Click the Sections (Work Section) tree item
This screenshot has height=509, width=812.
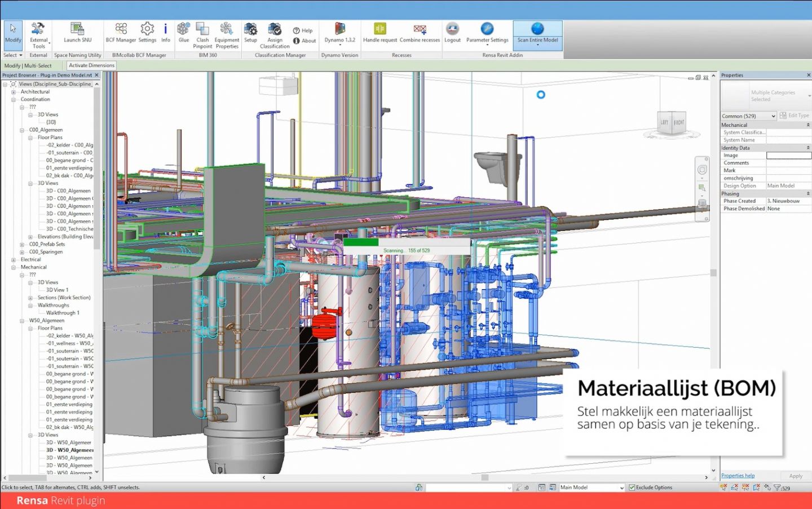click(64, 298)
